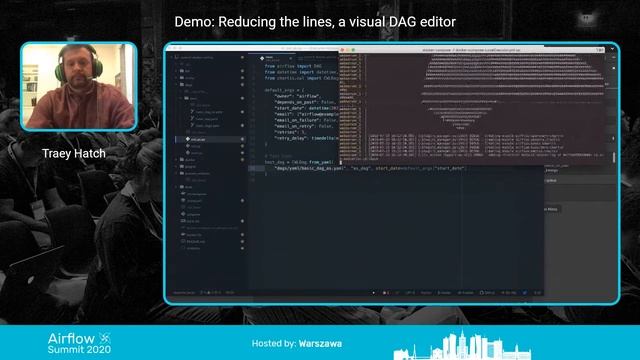Open the dags folder icon in the project tree
Image resolution: width=640 pixels, height=360 pixels.
click(x=182, y=84)
